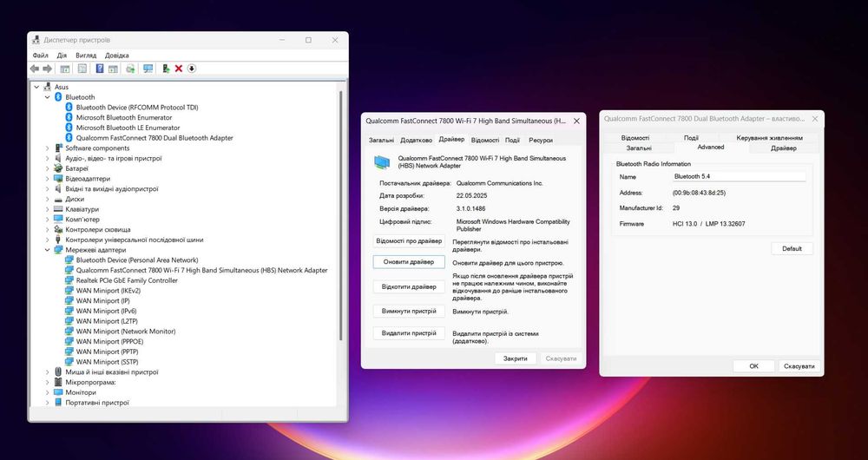The height and width of the screenshot is (460, 868).
Task: Click the blue Help question-mark toolbar icon
Action: (100, 69)
